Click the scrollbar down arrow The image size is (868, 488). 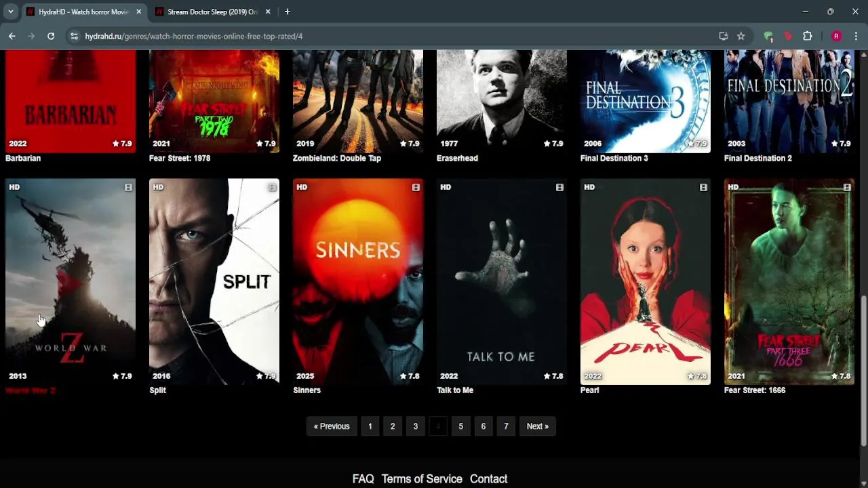click(x=863, y=483)
